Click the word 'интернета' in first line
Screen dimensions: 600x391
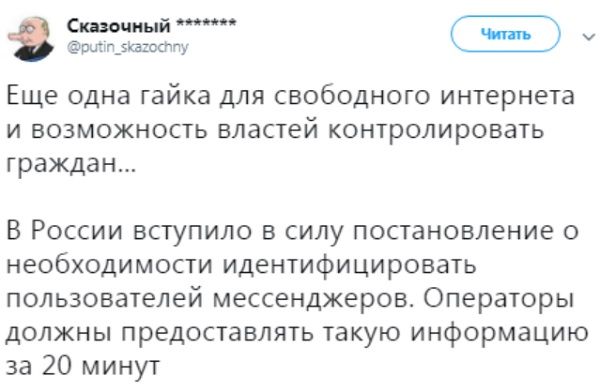point(507,96)
